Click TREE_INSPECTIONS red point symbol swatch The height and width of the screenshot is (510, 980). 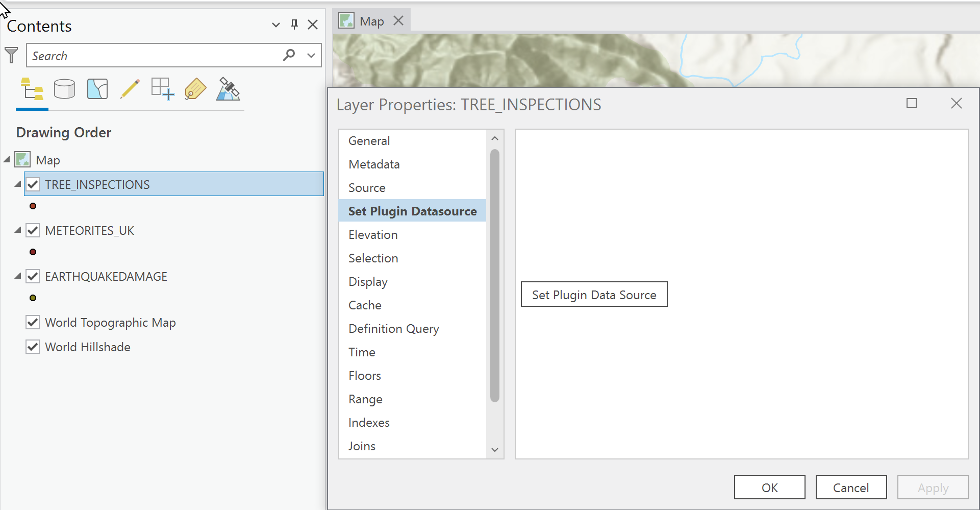click(33, 206)
